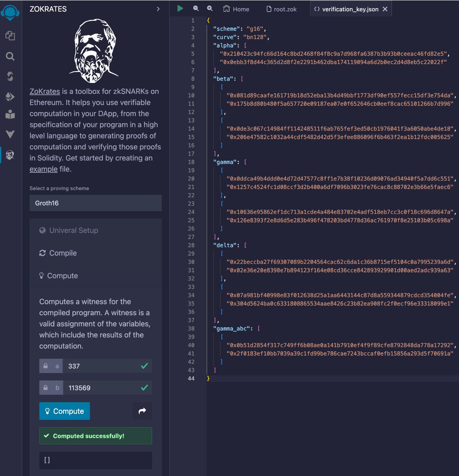Zoom out the editor font
This screenshot has height=476, width=459.
pos(196,9)
